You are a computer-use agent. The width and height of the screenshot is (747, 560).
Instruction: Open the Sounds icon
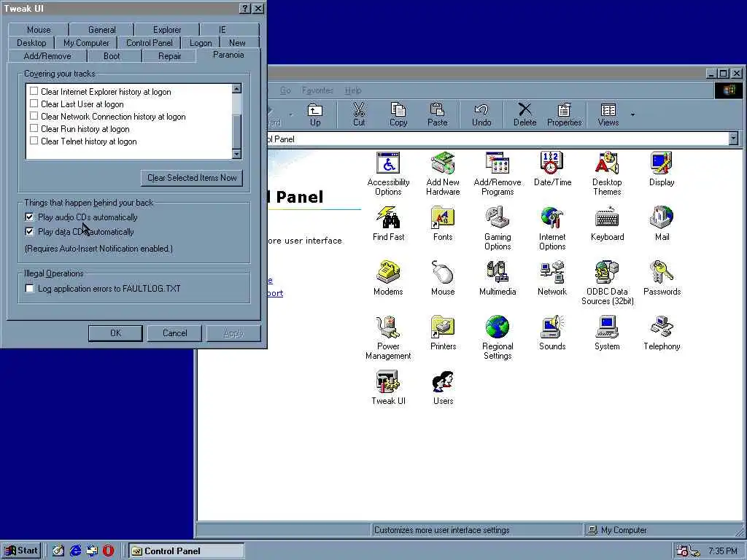pos(552,333)
